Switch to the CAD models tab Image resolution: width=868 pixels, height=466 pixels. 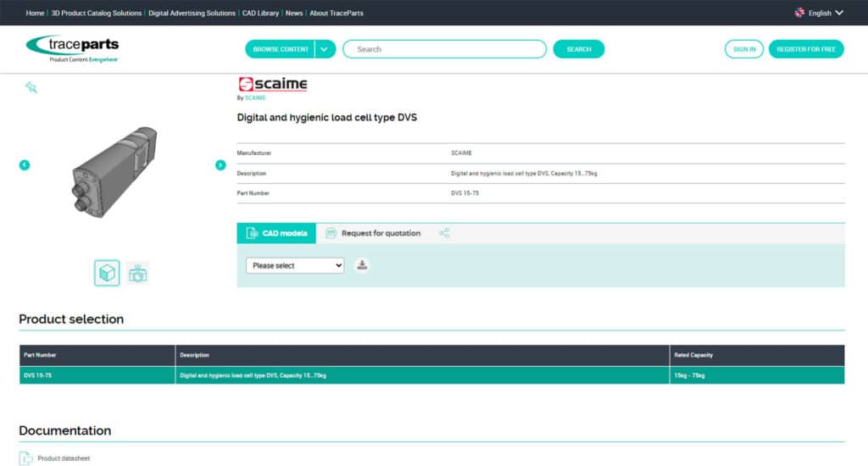click(x=276, y=233)
